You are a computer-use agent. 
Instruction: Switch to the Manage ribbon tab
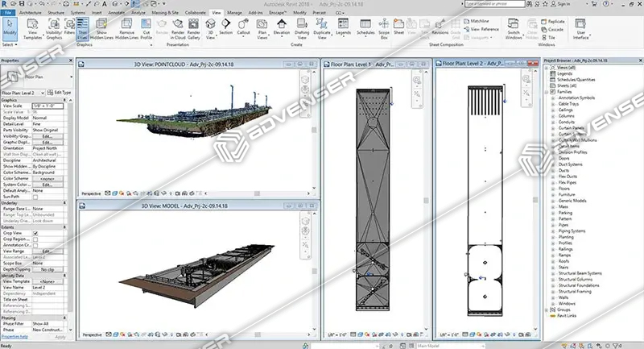pyautogui.click(x=234, y=14)
